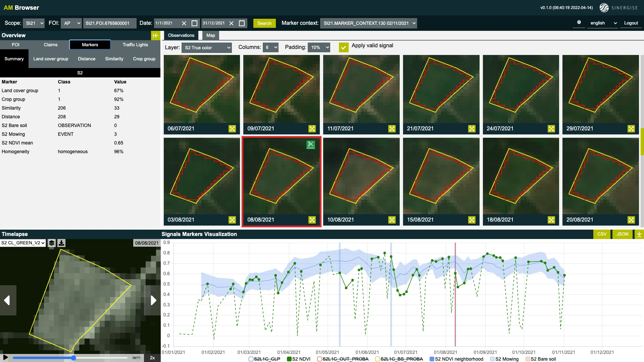Open the Traffic Lights tab
The width and height of the screenshot is (644, 362).
[x=135, y=45]
